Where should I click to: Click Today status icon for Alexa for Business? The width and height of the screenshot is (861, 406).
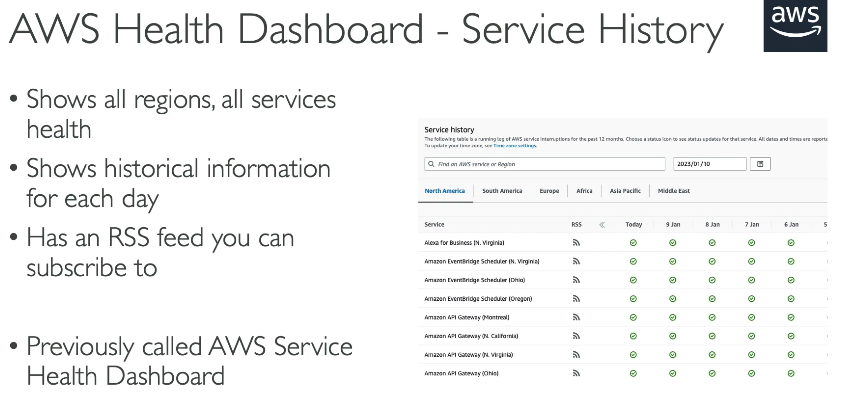pos(633,243)
